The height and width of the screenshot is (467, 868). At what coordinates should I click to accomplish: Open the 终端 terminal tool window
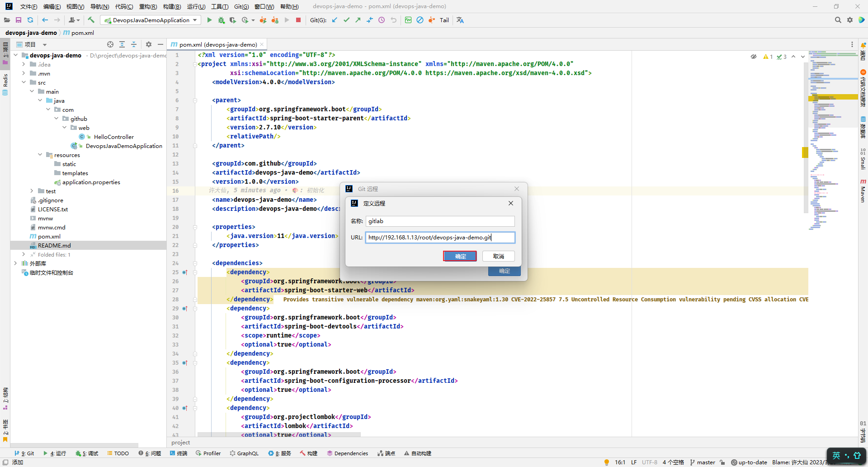pos(179,453)
